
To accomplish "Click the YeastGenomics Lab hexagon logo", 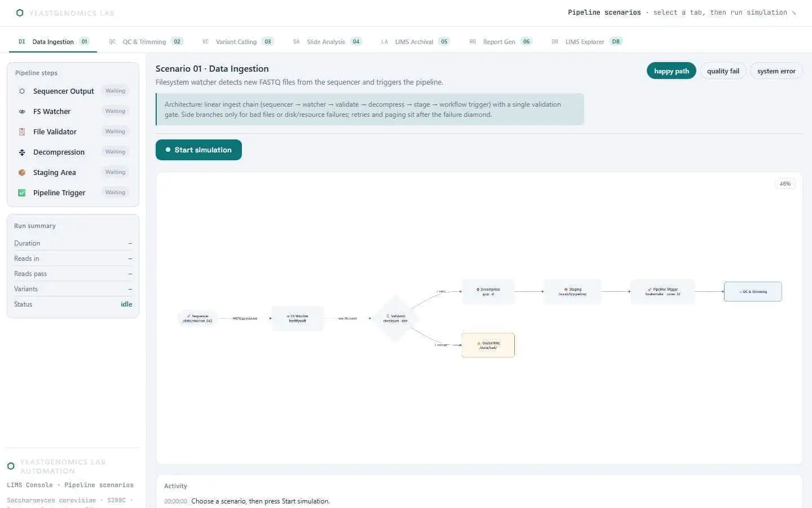I will pyautogui.click(x=20, y=12).
